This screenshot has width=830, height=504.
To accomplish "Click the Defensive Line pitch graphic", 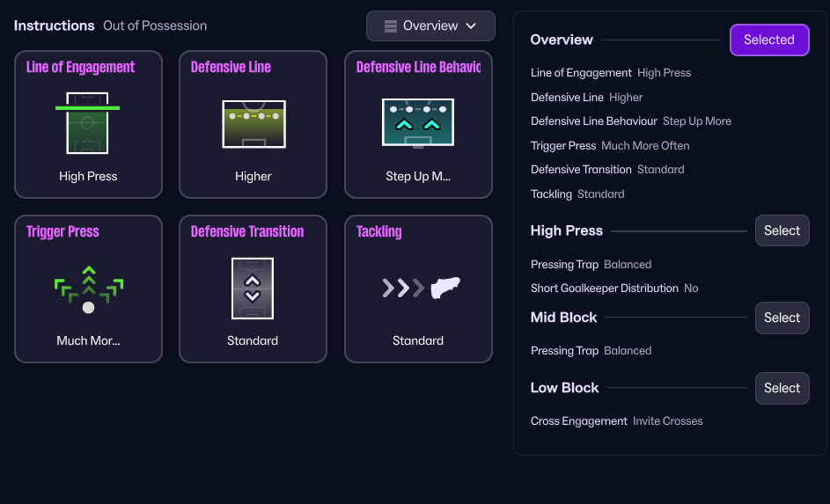I will tap(253, 123).
